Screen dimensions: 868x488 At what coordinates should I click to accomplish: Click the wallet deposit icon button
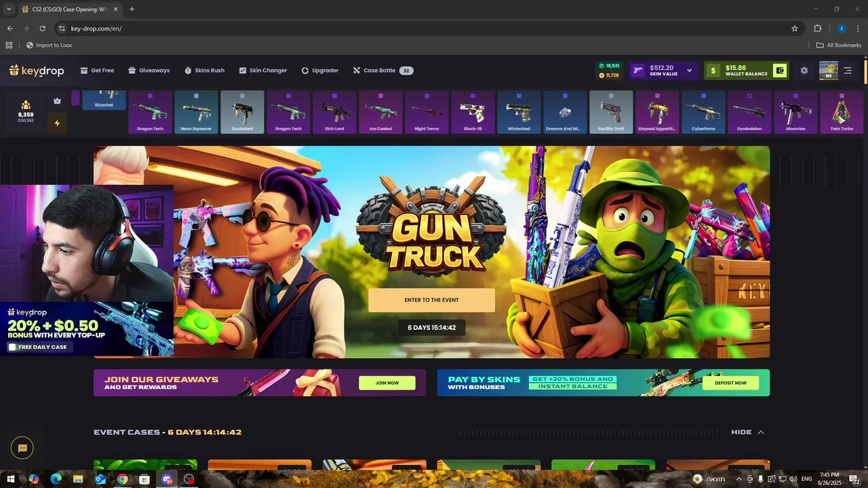[780, 70]
